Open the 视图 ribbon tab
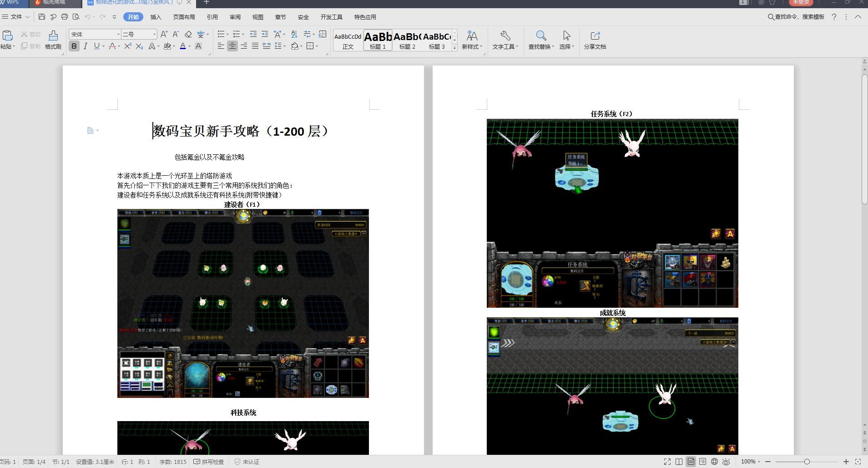 pos(258,17)
